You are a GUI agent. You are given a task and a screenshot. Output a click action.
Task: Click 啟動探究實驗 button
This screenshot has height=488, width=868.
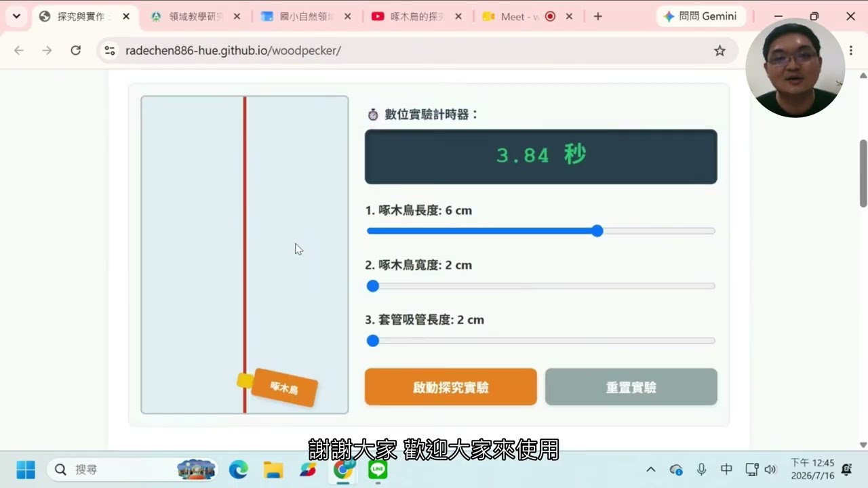point(451,387)
